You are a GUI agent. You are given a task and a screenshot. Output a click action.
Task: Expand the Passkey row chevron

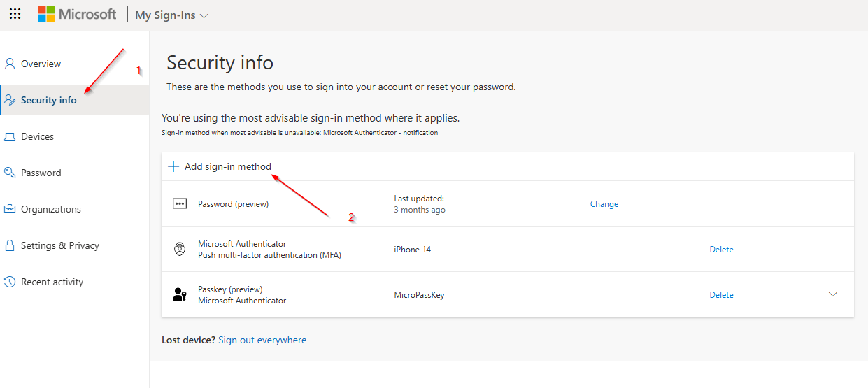[833, 294]
